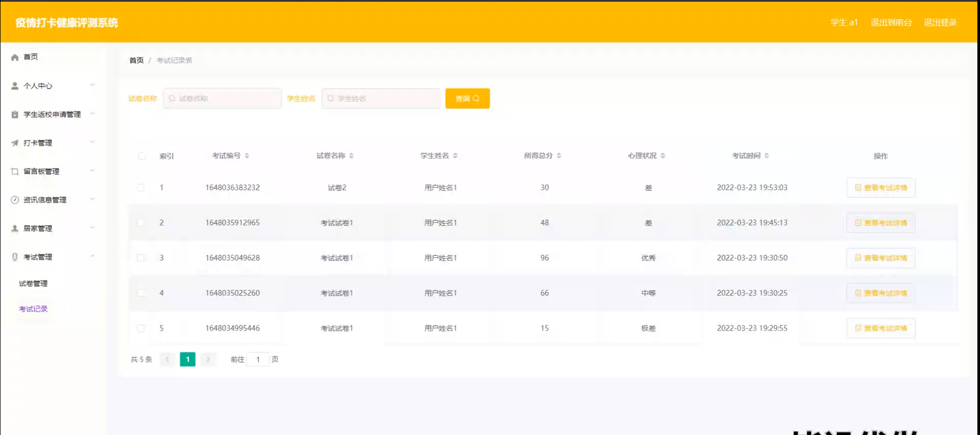
Task: Click the user icon for 居家管理
Action: click(x=15, y=229)
